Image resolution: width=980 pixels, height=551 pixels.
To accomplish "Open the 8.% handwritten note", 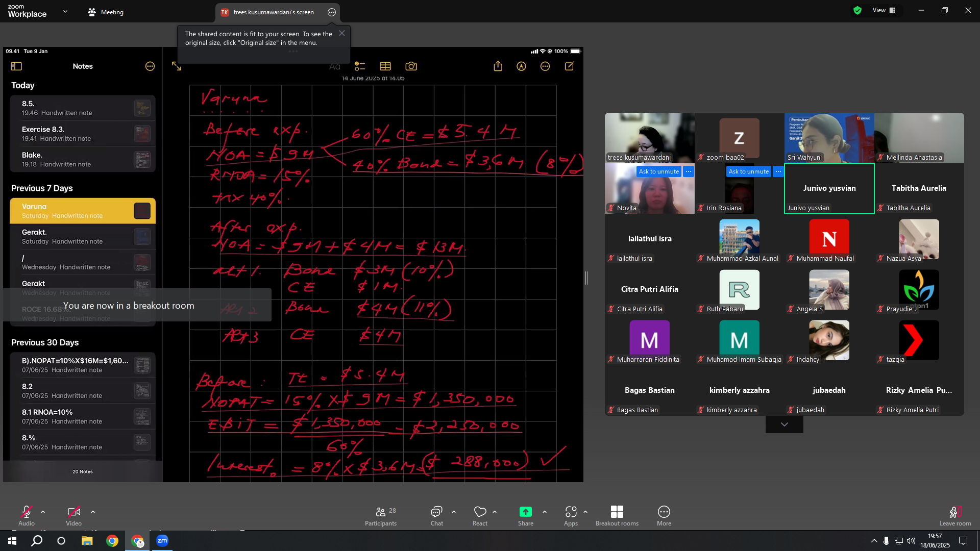I will [83, 442].
